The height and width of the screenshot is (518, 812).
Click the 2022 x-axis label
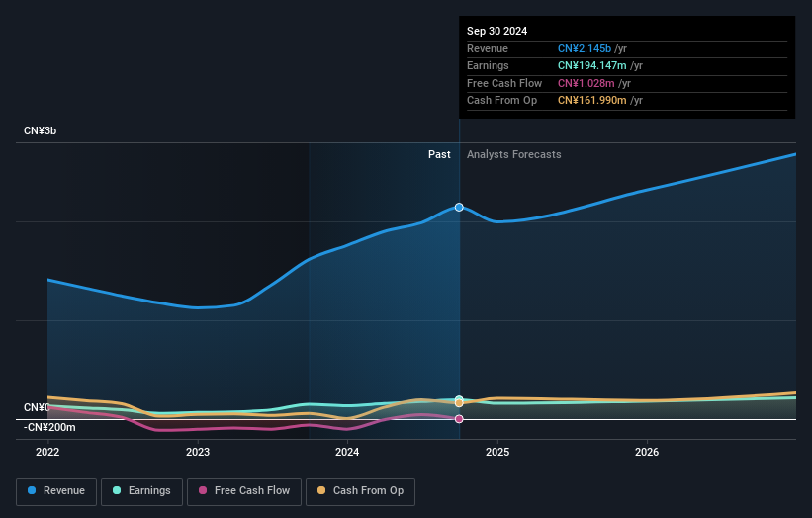click(x=47, y=452)
